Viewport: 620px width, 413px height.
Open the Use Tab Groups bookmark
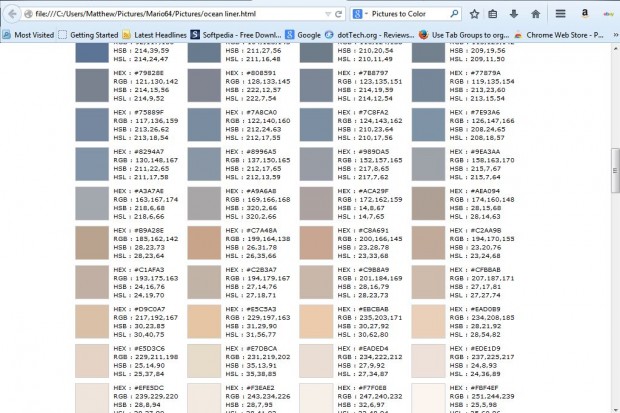point(464,35)
